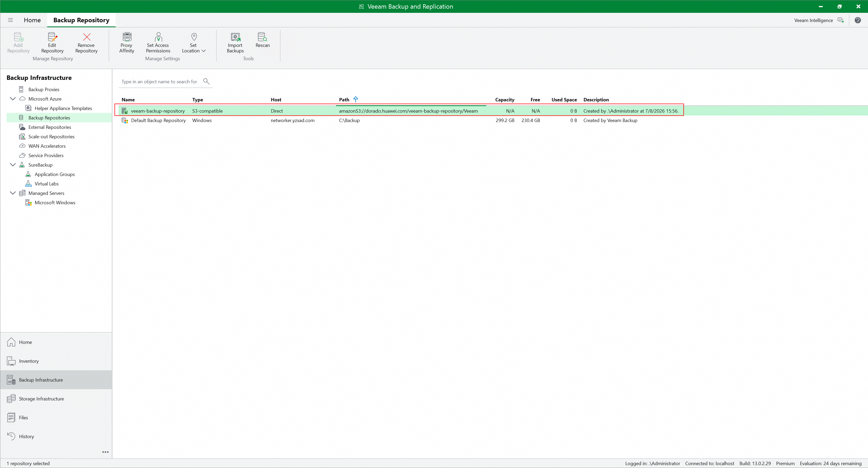Click the External Repositories tree icon
This screenshot has height=468, width=868.
coord(22,127)
